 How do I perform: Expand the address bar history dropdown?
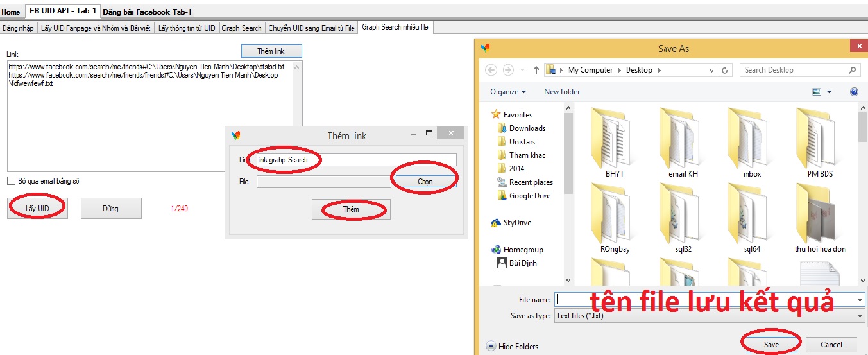712,70
